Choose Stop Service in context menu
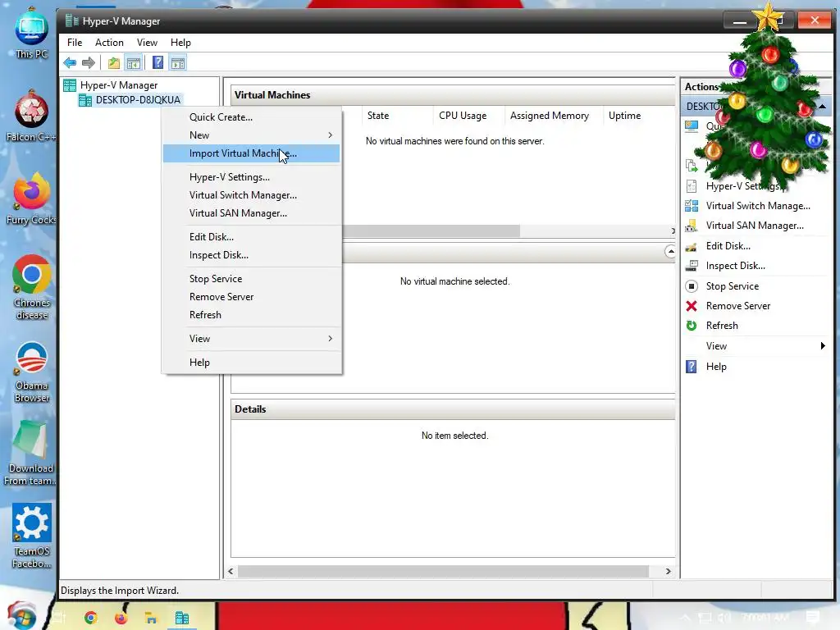Viewport: 840px width, 630px height. [x=251, y=279]
